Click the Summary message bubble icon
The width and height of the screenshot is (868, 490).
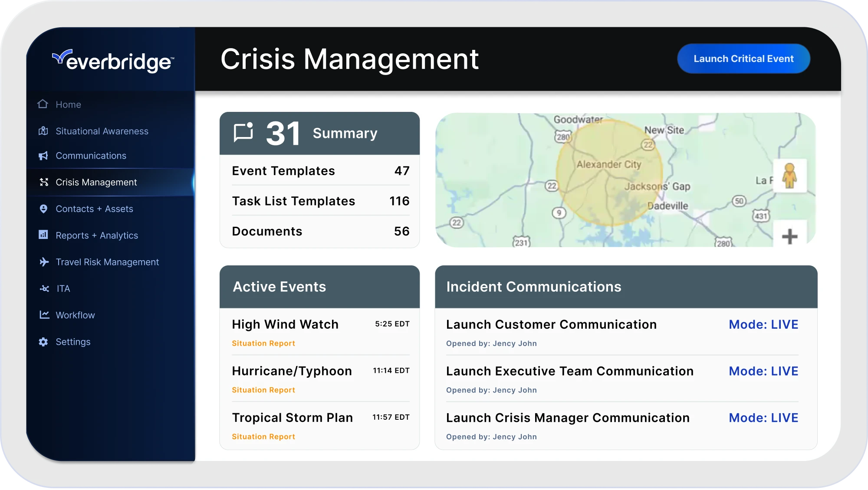243,132
